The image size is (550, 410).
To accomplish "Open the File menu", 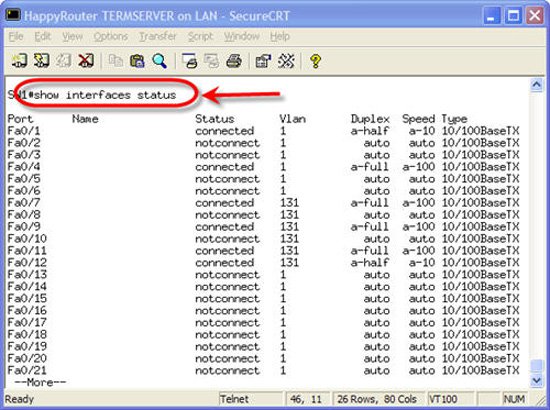I will pos(16,36).
